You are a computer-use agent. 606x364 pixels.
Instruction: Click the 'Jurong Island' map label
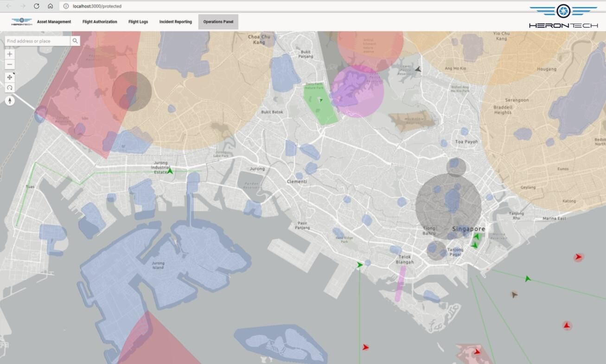(x=158, y=265)
